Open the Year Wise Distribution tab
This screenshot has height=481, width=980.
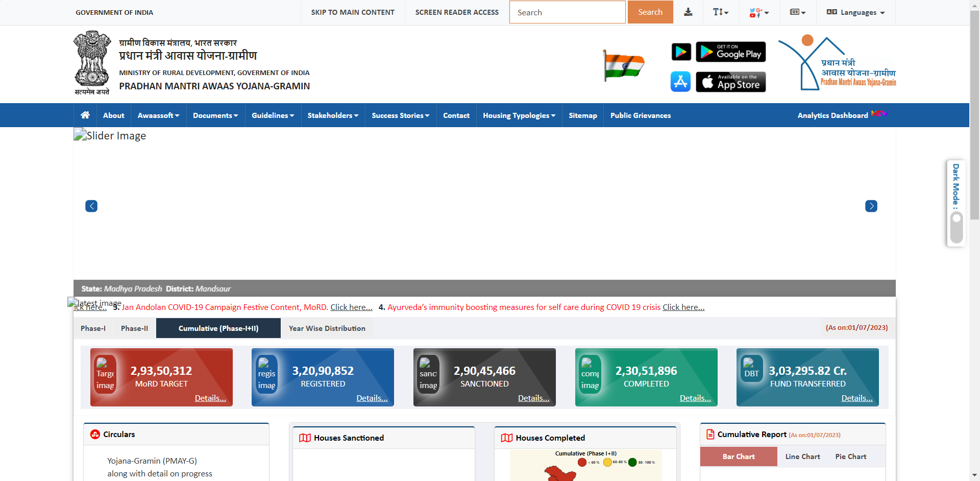tap(327, 328)
